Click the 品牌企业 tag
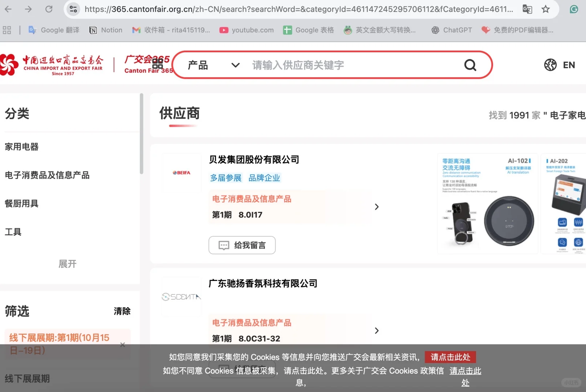This screenshot has width=586, height=392. point(264,178)
